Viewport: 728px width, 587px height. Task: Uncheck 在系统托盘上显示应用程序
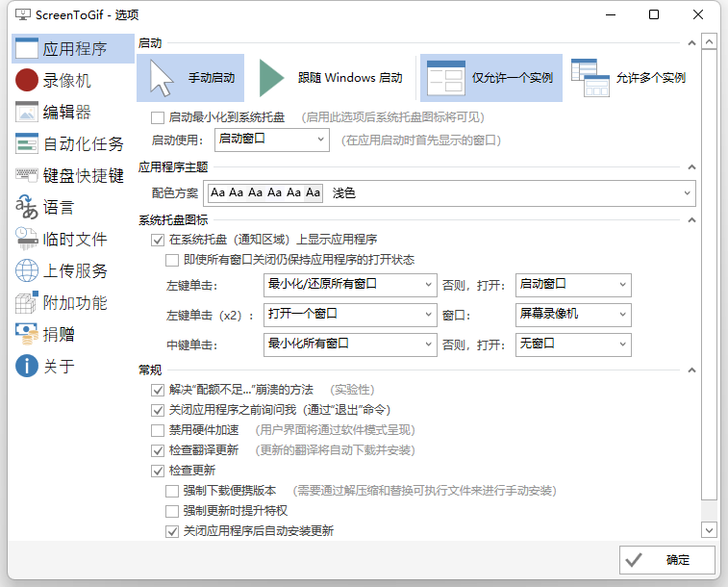pyautogui.click(x=158, y=240)
